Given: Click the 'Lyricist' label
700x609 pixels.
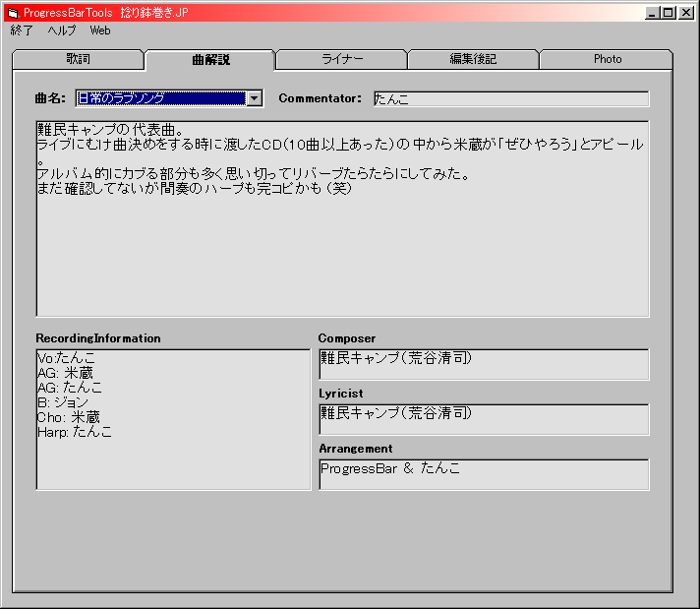Looking at the screenshot, I should 341,394.
